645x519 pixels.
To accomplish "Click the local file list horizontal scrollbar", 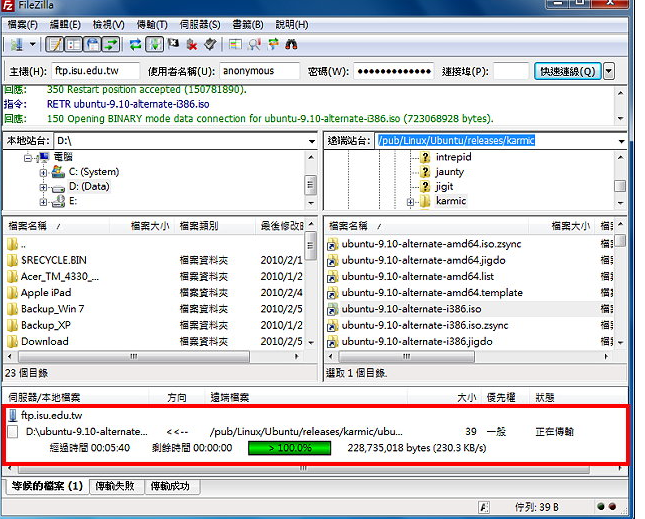I will click(134, 357).
